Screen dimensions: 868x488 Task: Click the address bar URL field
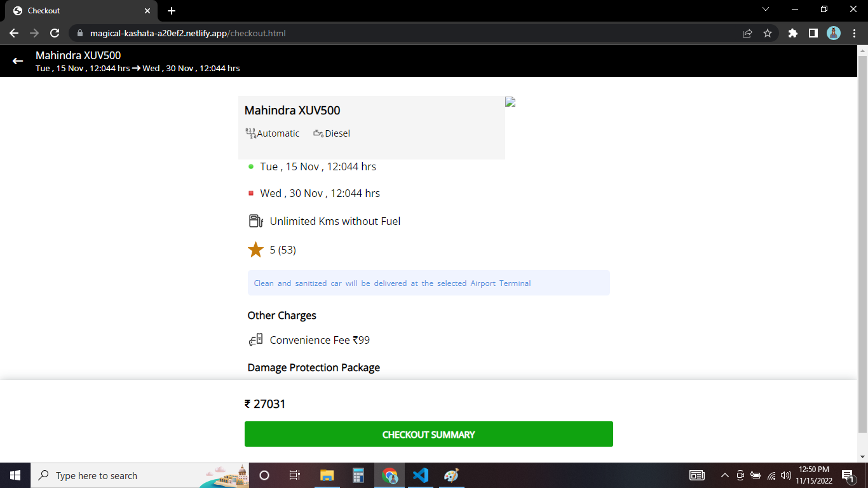click(407, 33)
